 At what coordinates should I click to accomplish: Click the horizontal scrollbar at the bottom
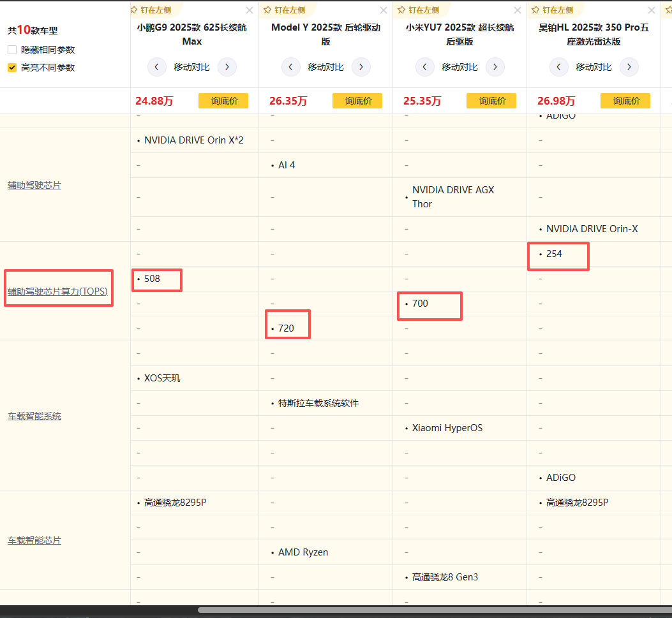[x=435, y=610]
